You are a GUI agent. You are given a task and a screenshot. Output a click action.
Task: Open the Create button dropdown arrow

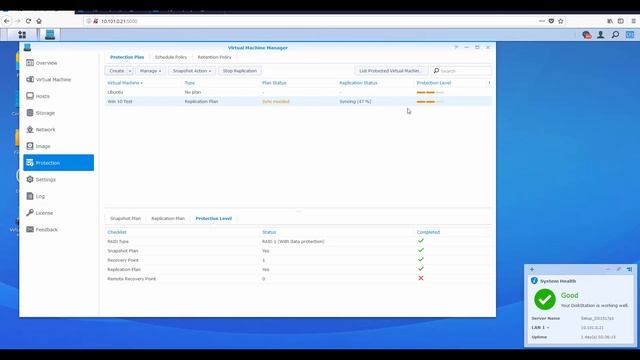tap(130, 71)
